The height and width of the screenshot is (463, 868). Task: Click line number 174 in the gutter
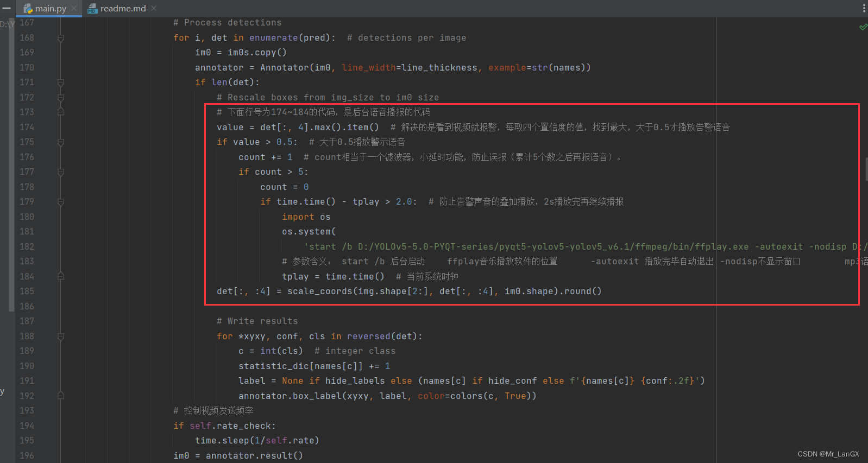(x=27, y=127)
